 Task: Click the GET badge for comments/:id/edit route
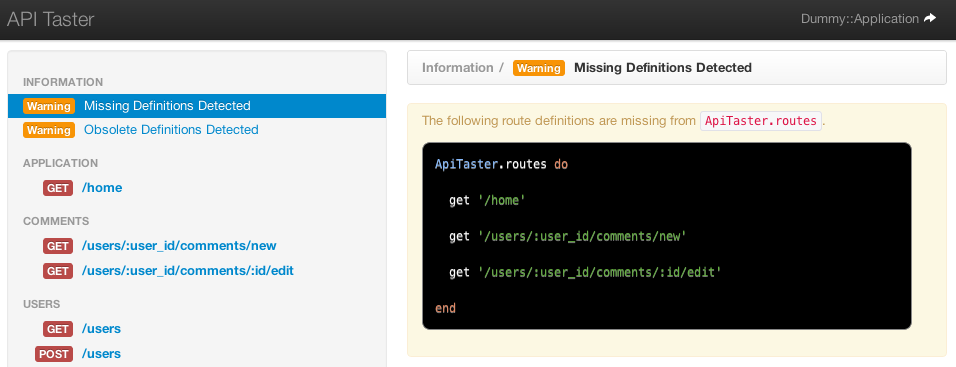coord(58,270)
